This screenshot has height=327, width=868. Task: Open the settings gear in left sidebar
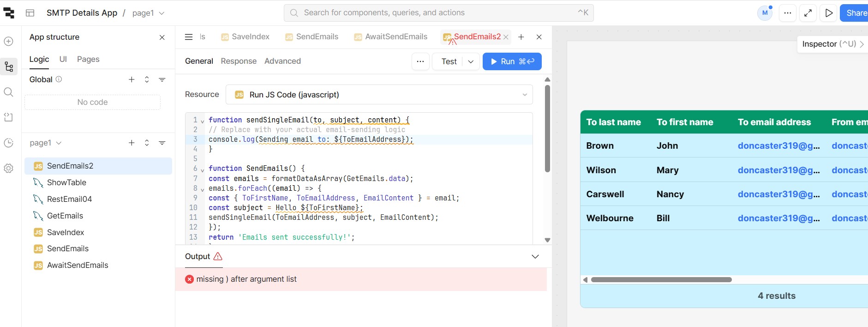click(x=8, y=169)
